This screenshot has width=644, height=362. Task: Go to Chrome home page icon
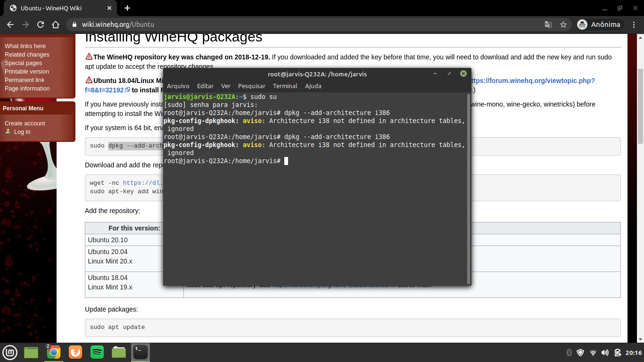pos(56,25)
